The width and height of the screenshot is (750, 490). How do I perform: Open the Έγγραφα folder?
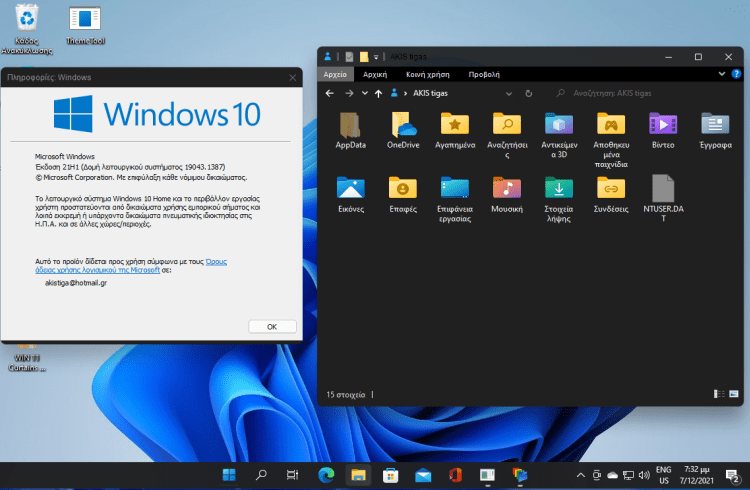tap(715, 131)
